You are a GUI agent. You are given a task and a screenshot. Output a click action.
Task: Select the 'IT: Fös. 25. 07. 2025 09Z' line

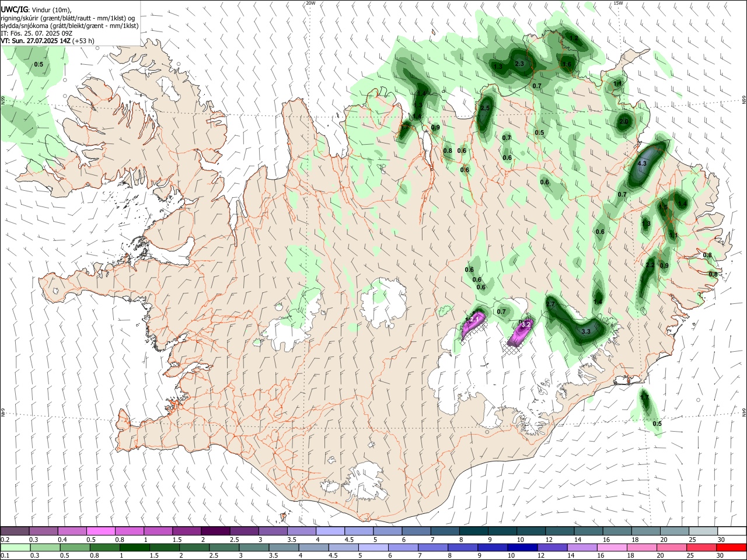(36, 33)
